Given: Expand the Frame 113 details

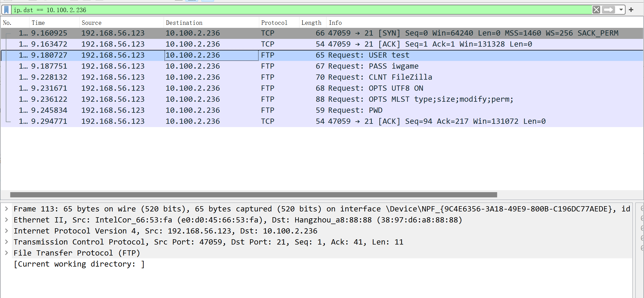Looking at the screenshot, I should 6,209.
